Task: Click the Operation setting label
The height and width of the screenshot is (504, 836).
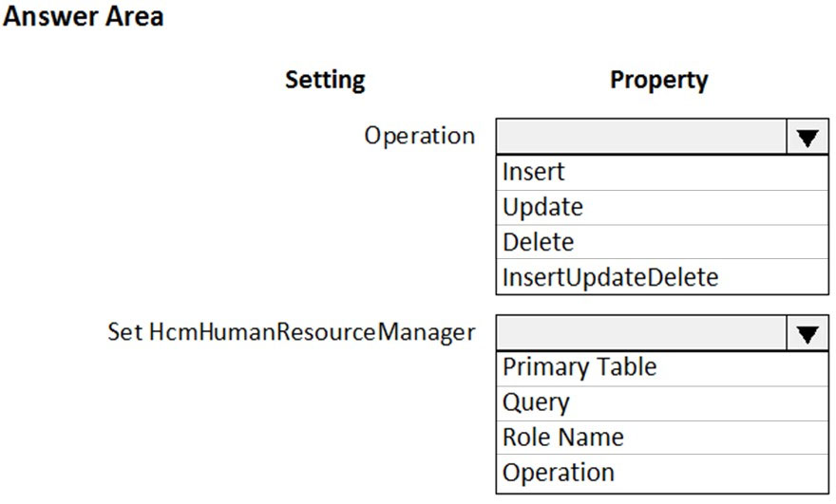Action: coord(420,137)
